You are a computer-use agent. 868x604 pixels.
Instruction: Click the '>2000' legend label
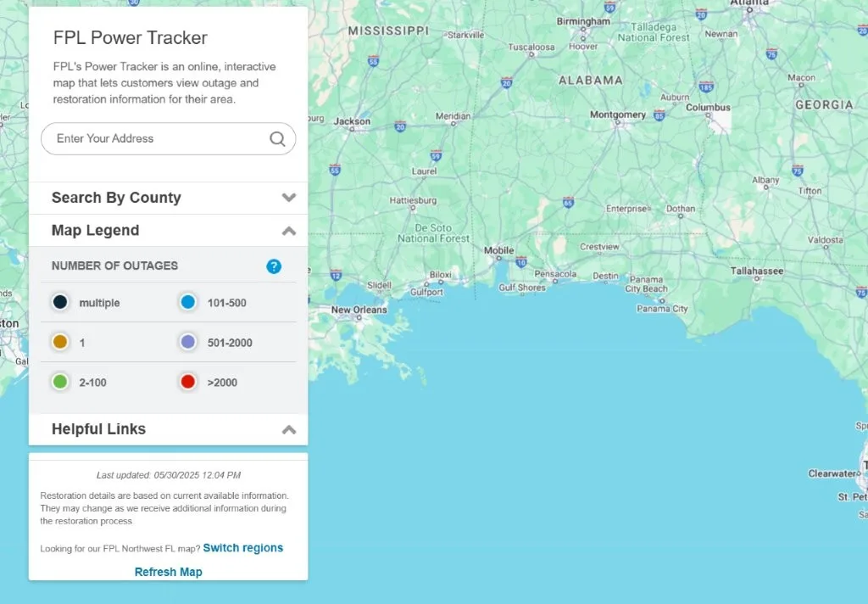click(222, 383)
